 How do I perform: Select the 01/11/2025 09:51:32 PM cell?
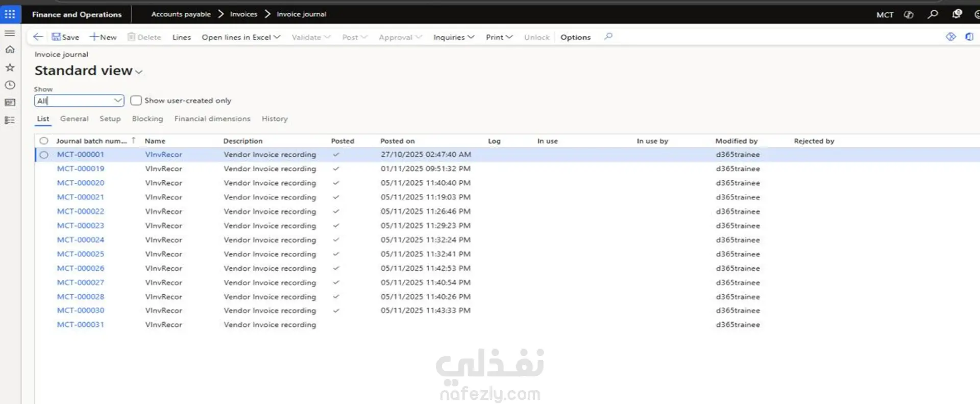pyautogui.click(x=426, y=169)
